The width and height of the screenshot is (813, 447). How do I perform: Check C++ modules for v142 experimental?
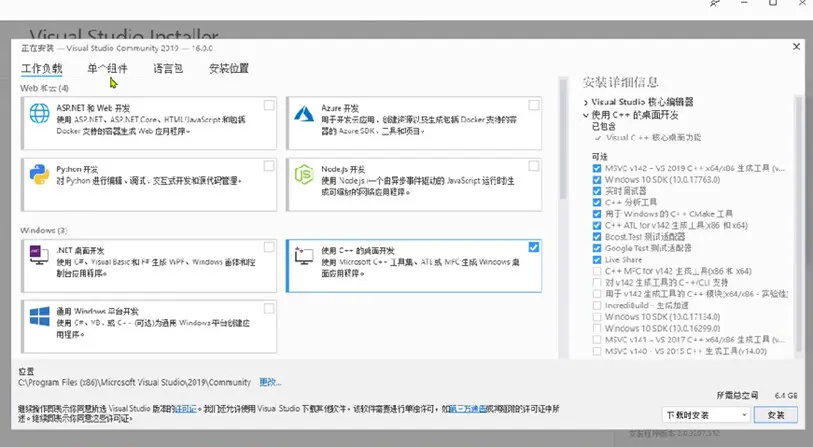(597, 294)
